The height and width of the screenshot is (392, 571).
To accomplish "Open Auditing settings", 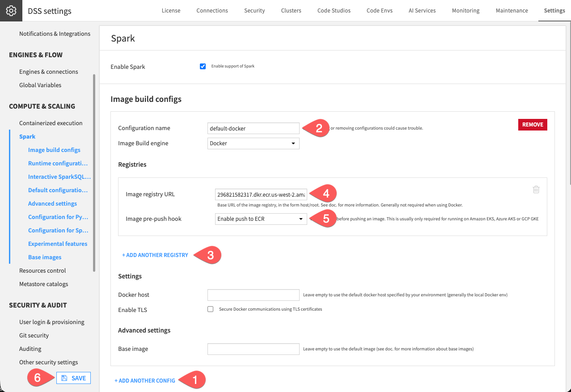I will (30, 349).
